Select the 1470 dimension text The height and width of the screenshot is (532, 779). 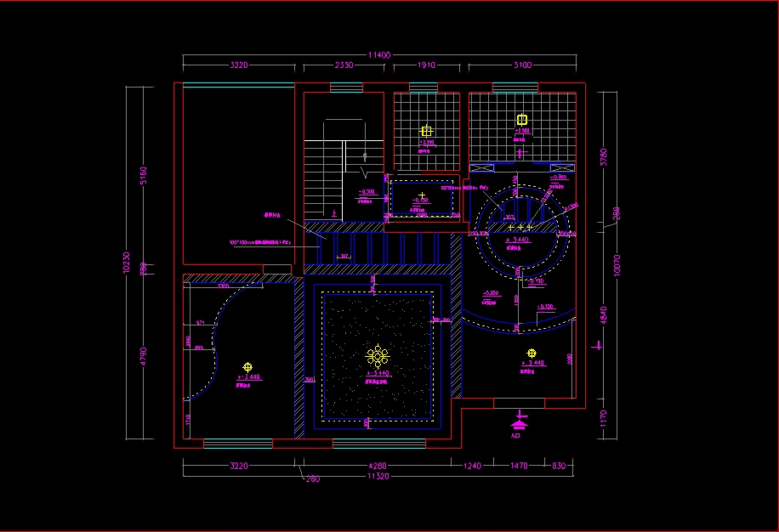pyautogui.click(x=519, y=466)
